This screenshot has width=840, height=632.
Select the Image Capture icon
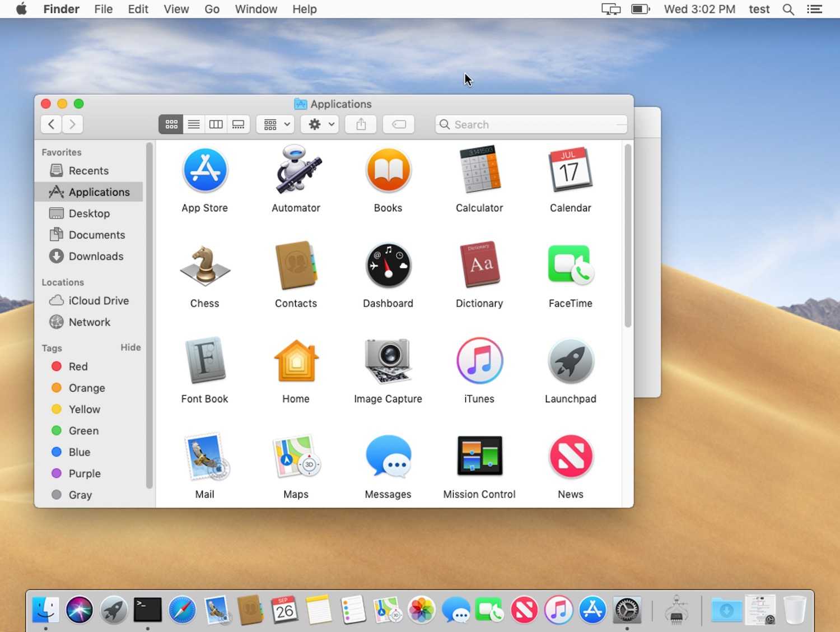(388, 361)
